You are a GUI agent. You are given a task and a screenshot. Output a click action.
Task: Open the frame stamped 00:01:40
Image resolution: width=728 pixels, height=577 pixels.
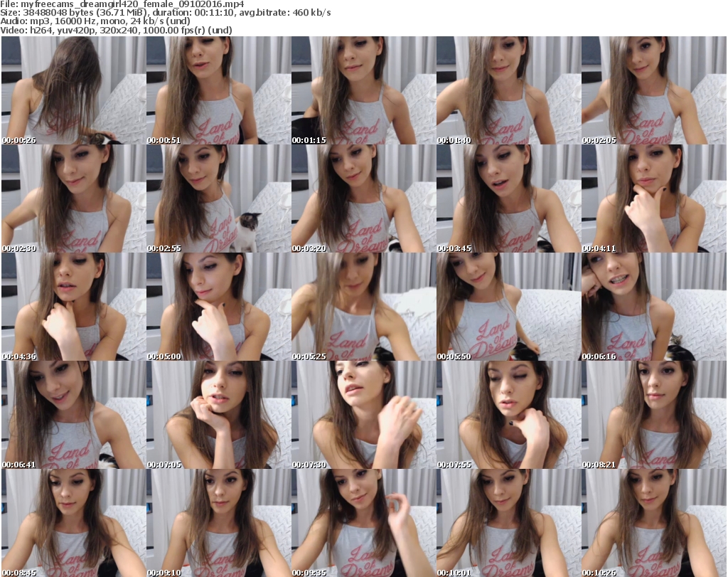point(509,90)
